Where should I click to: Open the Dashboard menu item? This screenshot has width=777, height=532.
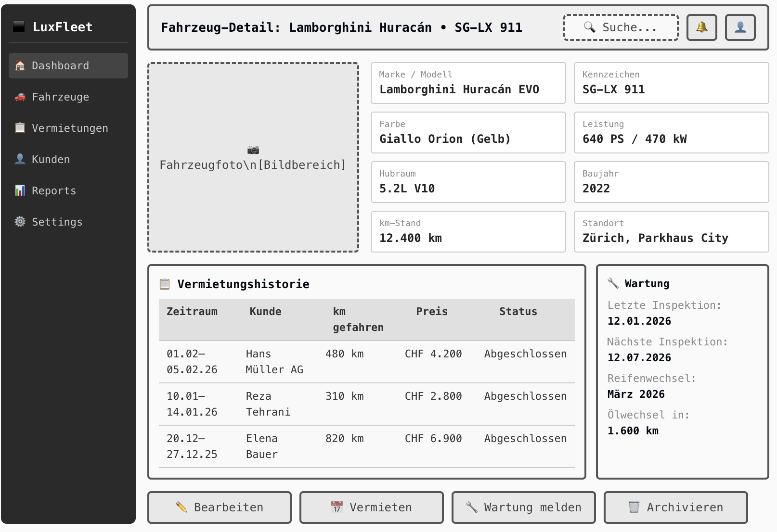[68, 65]
